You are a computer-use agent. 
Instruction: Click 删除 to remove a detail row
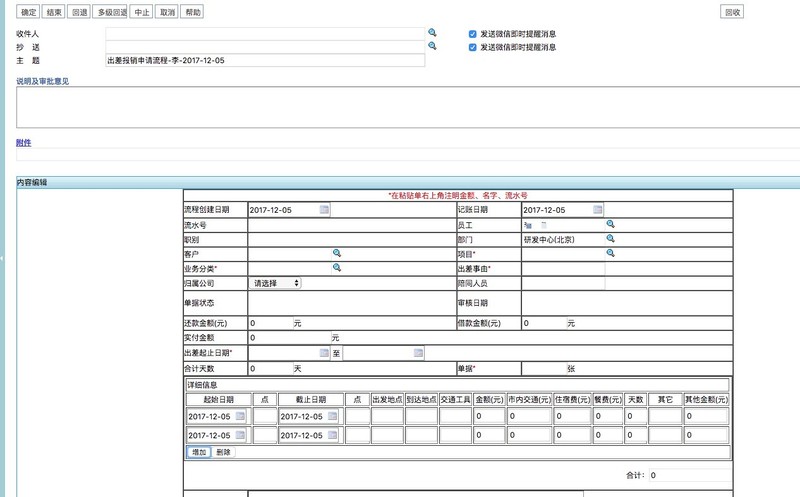pyautogui.click(x=223, y=452)
